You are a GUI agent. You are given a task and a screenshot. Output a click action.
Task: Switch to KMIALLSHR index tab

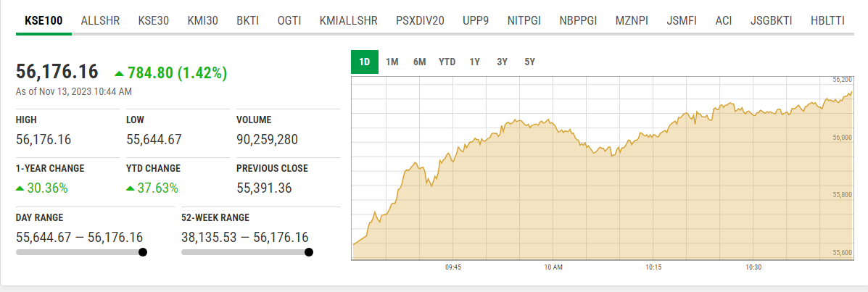coord(349,20)
